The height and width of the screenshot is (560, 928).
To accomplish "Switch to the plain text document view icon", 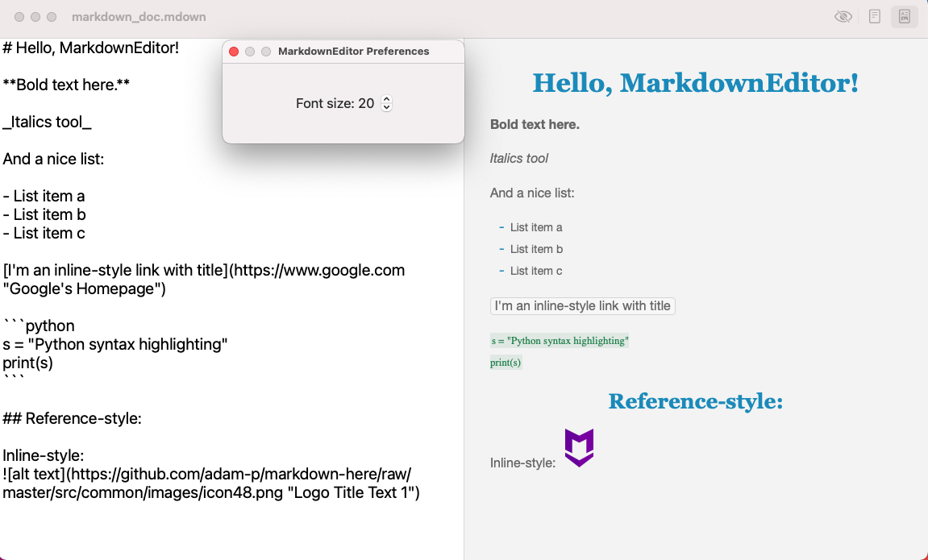I will pyautogui.click(x=875, y=17).
